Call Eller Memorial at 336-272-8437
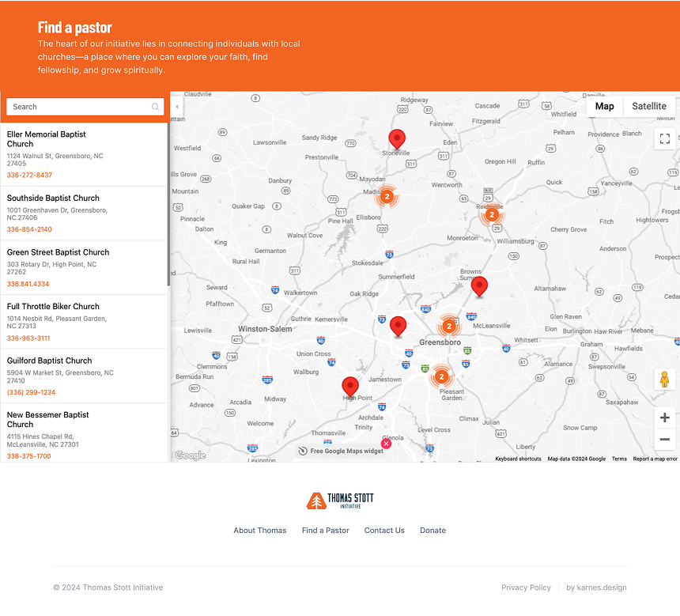 pyautogui.click(x=29, y=176)
